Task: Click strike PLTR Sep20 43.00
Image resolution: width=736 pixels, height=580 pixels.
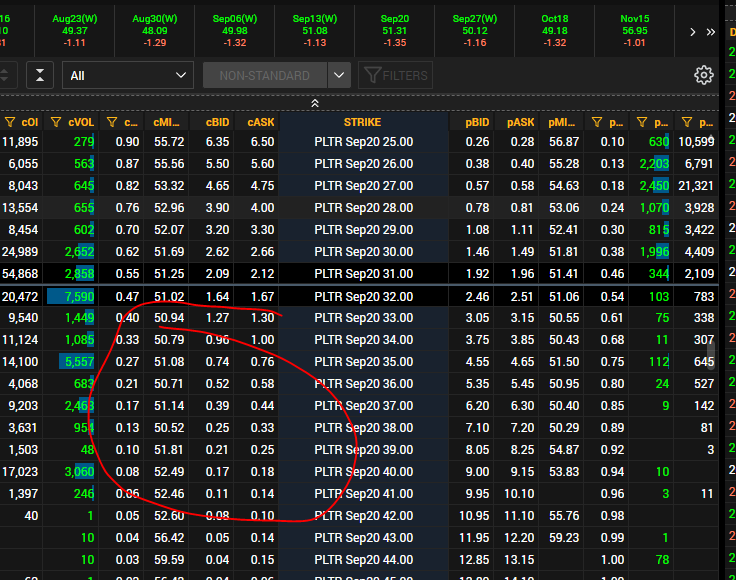Action: 364,538
